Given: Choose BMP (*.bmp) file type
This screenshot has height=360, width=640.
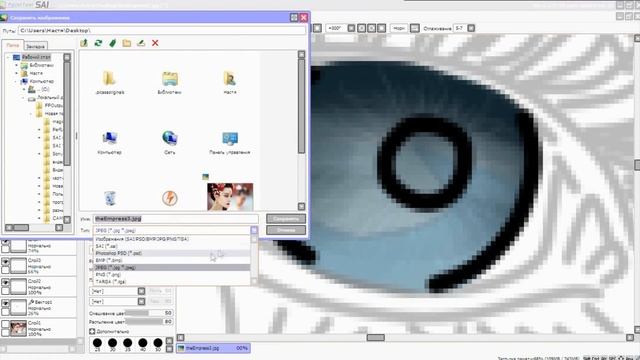Looking at the screenshot, I should tap(172, 260).
